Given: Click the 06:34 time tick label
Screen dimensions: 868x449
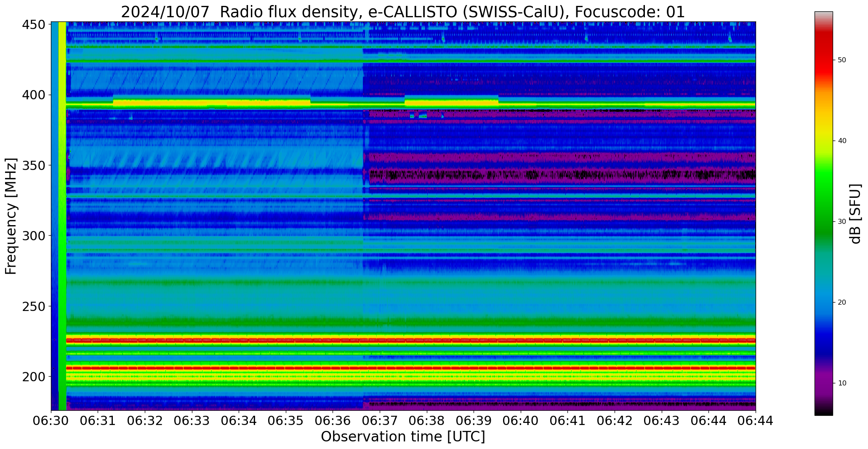Looking at the screenshot, I should point(239,421).
